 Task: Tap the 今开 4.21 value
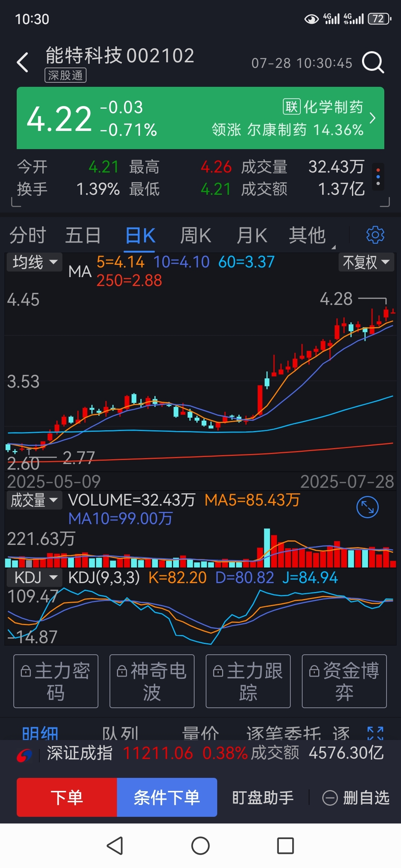(104, 167)
